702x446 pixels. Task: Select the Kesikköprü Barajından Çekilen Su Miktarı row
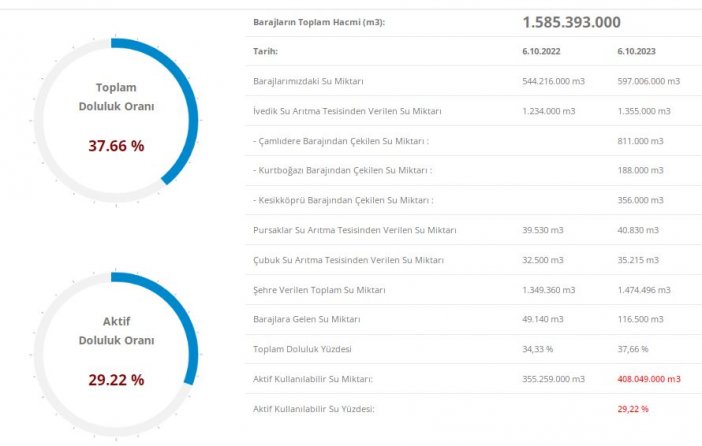pos(343,200)
